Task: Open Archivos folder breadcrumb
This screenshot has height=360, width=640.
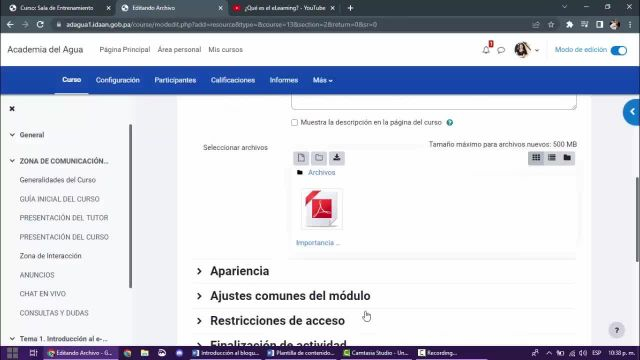Action: [321, 173]
